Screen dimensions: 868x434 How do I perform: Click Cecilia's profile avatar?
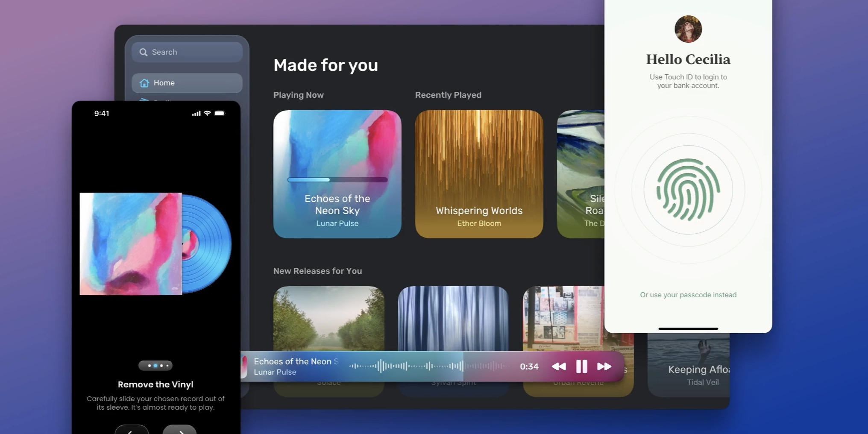point(688,29)
